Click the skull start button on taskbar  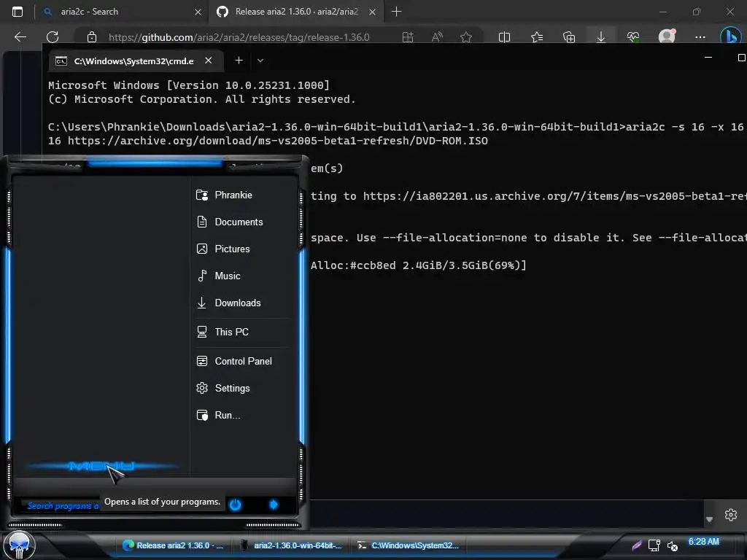tap(19, 545)
